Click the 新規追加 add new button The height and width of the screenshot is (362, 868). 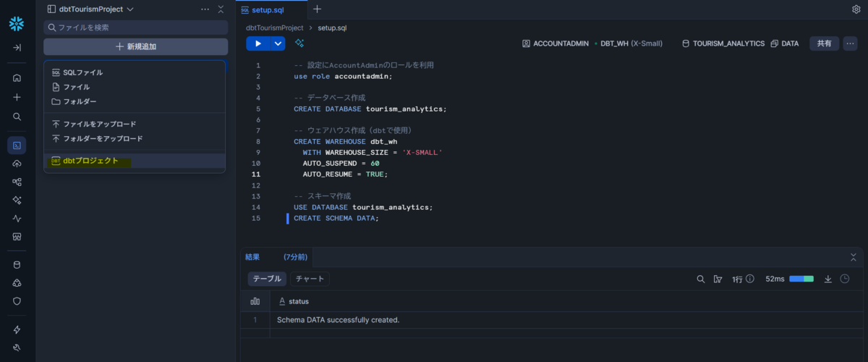point(136,46)
